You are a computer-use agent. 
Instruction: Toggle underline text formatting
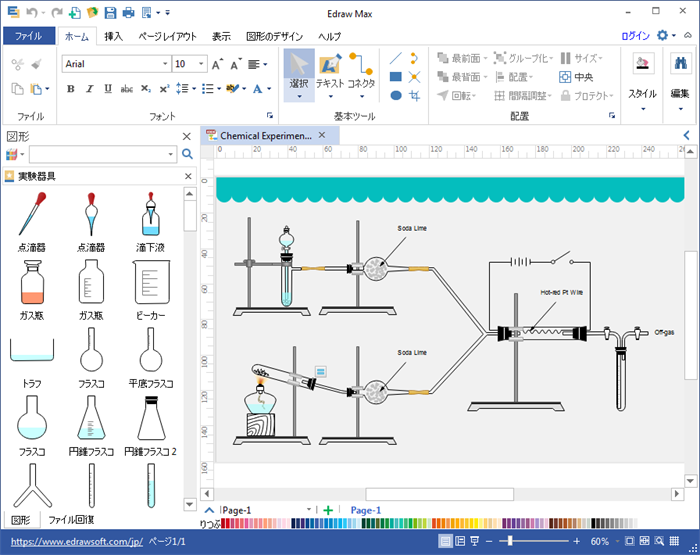tap(107, 89)
